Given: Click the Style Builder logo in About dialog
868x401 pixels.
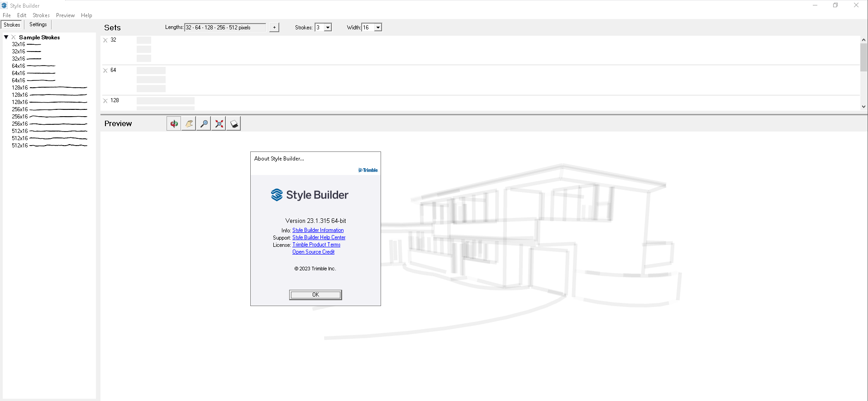Looking at the screenshot, I should [310, 195].
